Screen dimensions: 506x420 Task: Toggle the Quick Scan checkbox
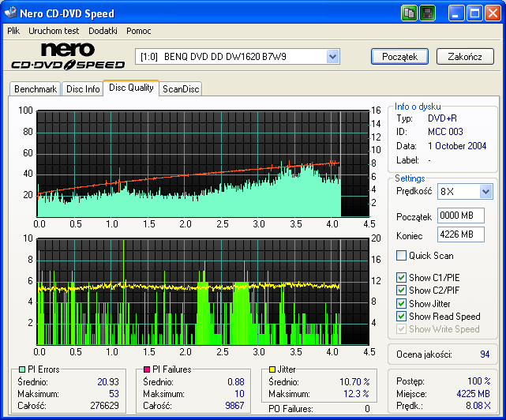click(x=401, y=255)
